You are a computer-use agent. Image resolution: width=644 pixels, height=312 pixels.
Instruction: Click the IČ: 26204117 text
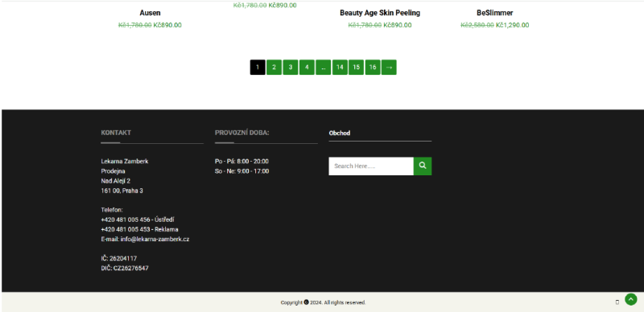(118, 258)
